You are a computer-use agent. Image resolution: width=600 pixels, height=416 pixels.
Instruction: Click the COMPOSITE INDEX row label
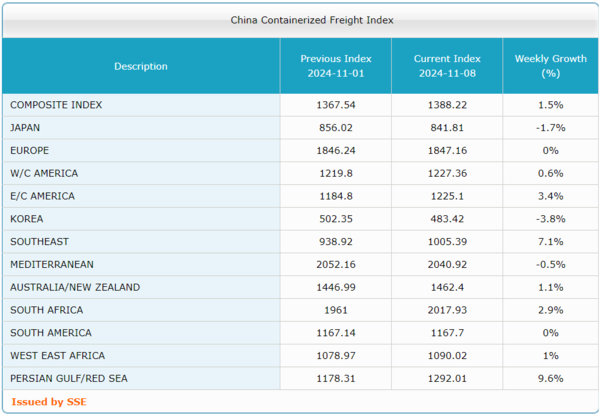tap(56, 105)
